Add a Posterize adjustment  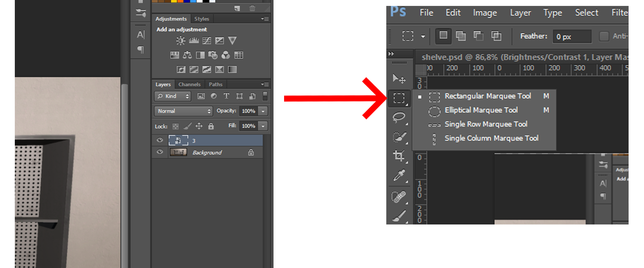click(194, 69)
